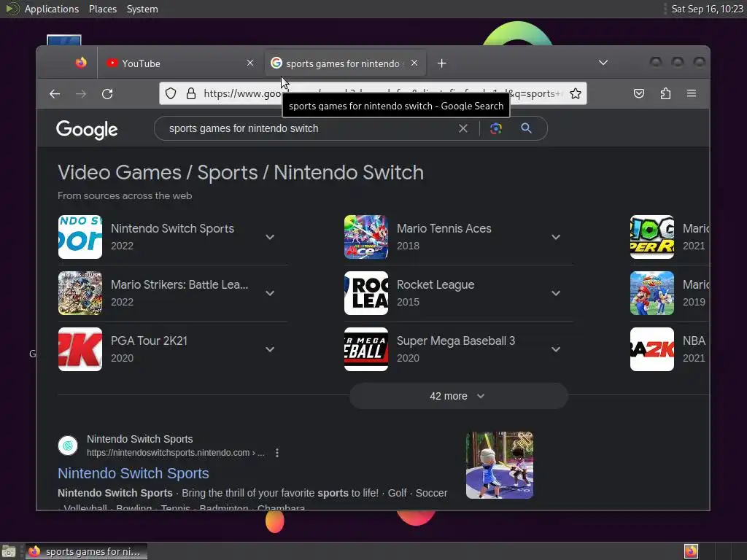Open the three-dot menu of Nintendo result

coord(277,453)
